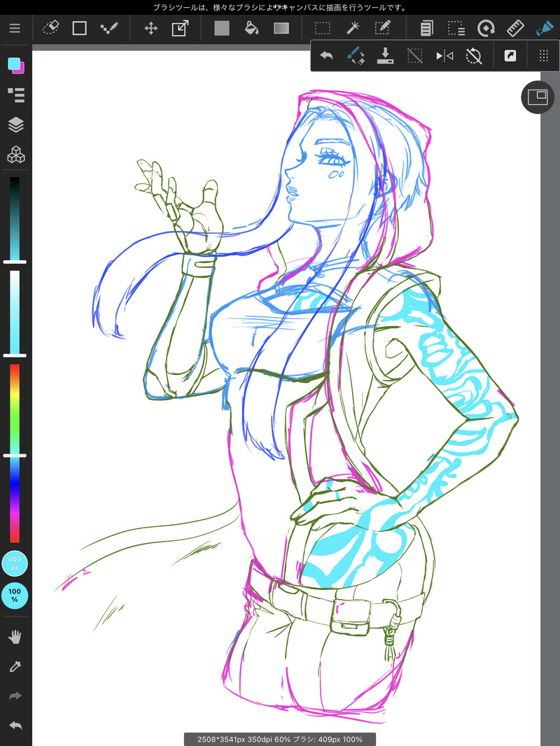
Task: Open the canvas rotation menu
Action: (486, 28)
